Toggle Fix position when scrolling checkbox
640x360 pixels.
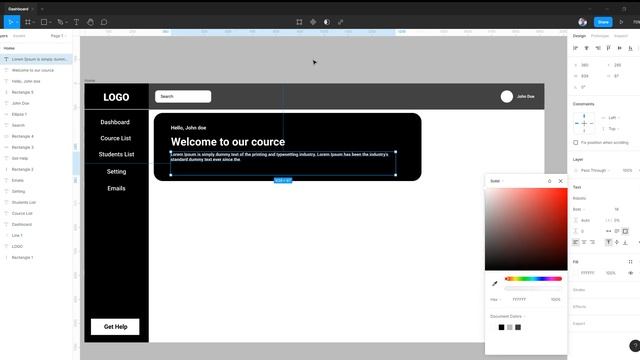click(x=576, y=142)
